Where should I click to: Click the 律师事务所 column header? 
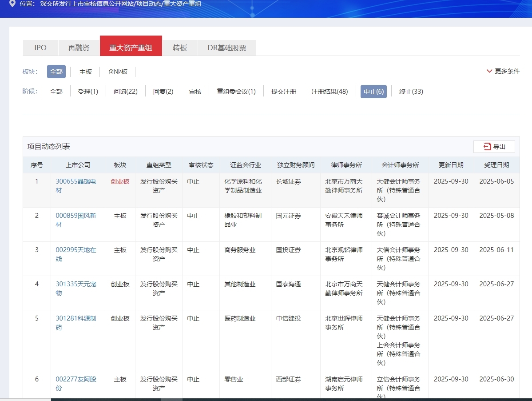pyautogui.click(x=346, y=165)
